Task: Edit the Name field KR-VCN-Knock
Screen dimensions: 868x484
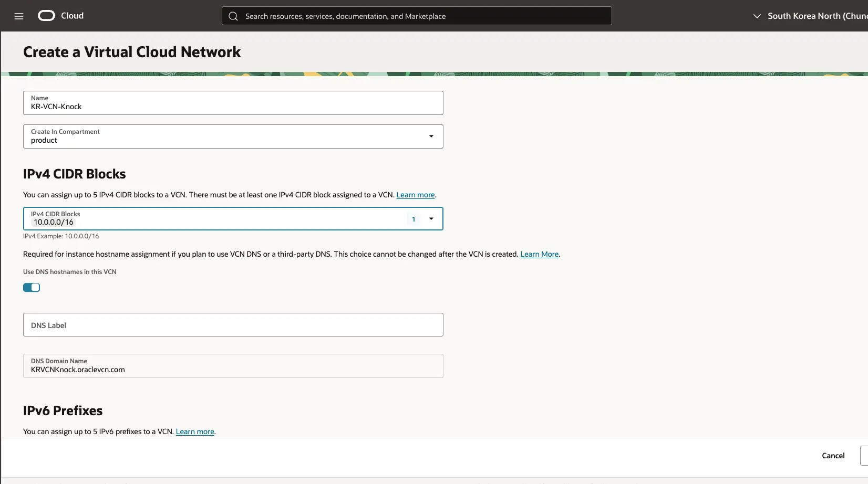Action: tap(233, 107)
